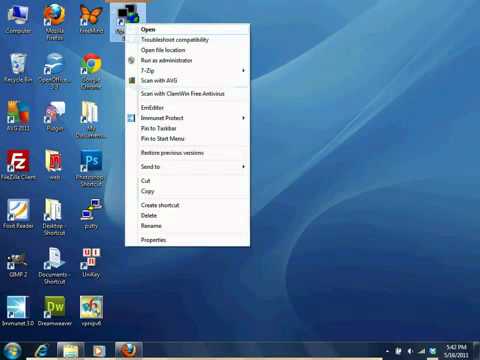
Task: Select the Desktop Shortcut folder icon
Action: [x=54, y=217]
